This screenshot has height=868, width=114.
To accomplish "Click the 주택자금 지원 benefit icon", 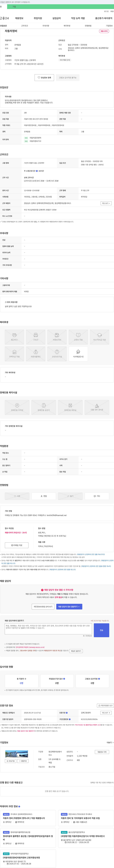I will (14, 354).
